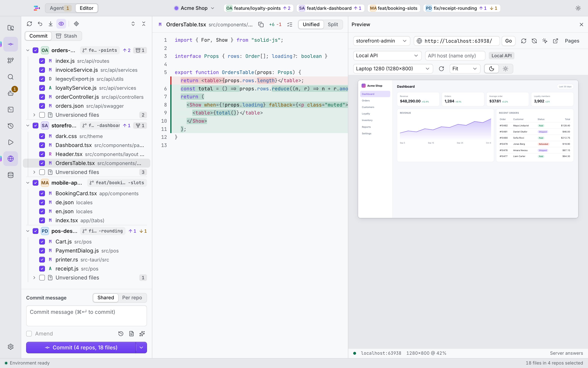Open the Local API dropdown

point(387,55)
